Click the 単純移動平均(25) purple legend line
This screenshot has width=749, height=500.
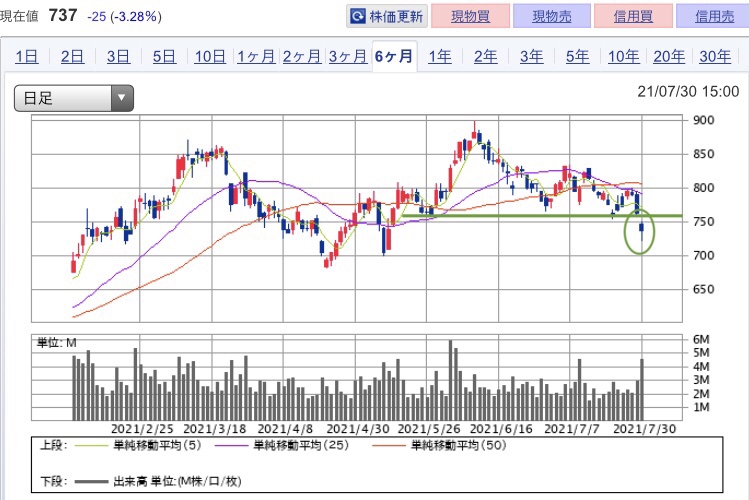(232, 446)
